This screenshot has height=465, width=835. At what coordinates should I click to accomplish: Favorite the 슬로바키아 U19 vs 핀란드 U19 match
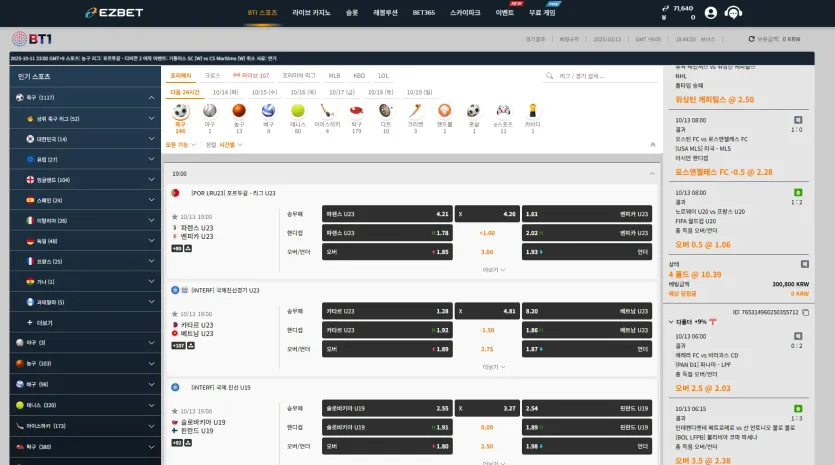[x=175, y=411]
